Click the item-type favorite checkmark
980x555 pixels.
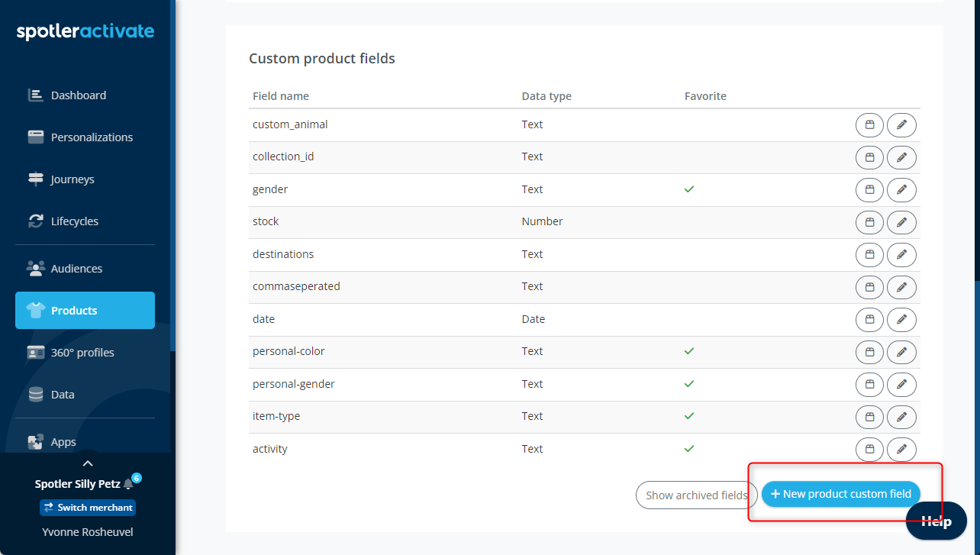click(x=689, y=416)
